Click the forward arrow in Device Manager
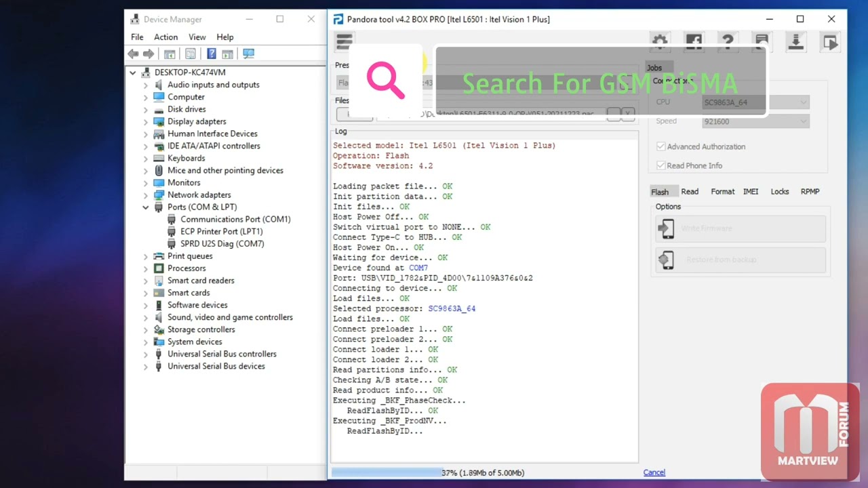Image resolution: width=868 pixels, height=488 pixels. 148,54
